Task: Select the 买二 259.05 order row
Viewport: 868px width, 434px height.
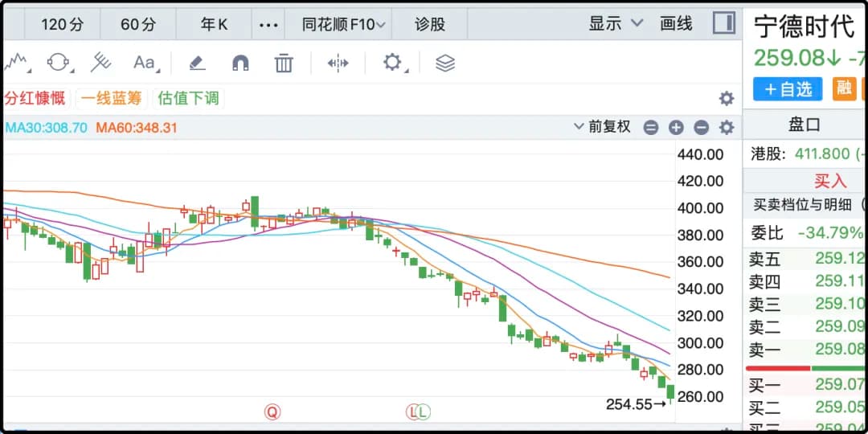Action: coord(806,408)
